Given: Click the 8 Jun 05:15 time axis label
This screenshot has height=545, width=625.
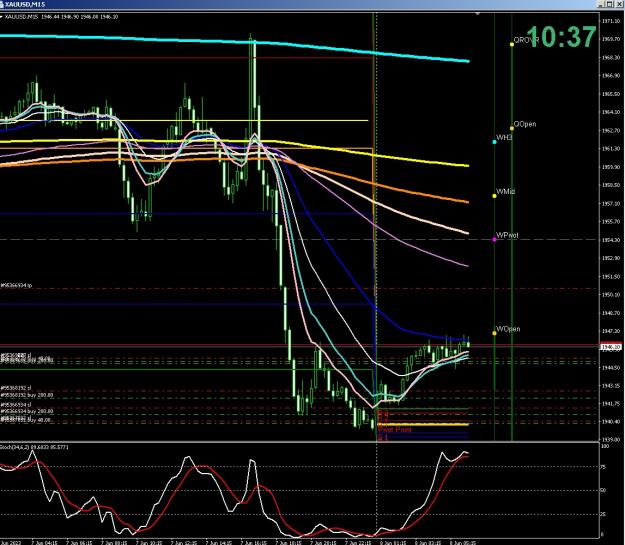Looking at the screenshot, I should click(x=463, y=543).
